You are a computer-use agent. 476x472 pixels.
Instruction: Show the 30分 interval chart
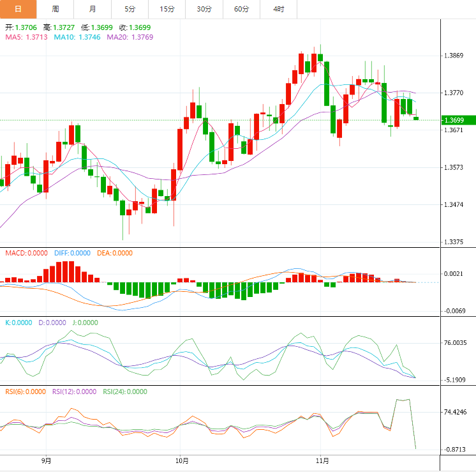click(x=204, y=9)
